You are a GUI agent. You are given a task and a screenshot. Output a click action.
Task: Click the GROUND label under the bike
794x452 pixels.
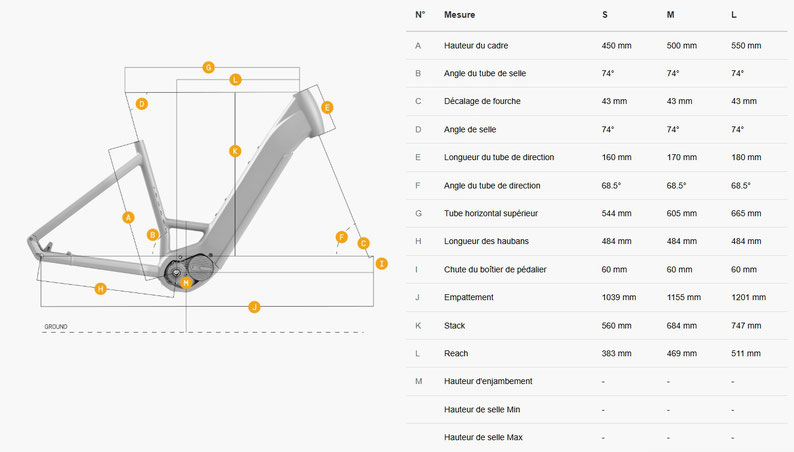(x=56, y=327)
